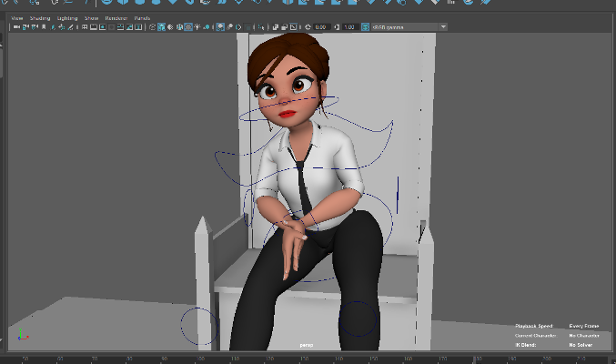Open the Panels menu
Image resolution: width=616 pixels, height=364 pixels.
click(142, 17)
